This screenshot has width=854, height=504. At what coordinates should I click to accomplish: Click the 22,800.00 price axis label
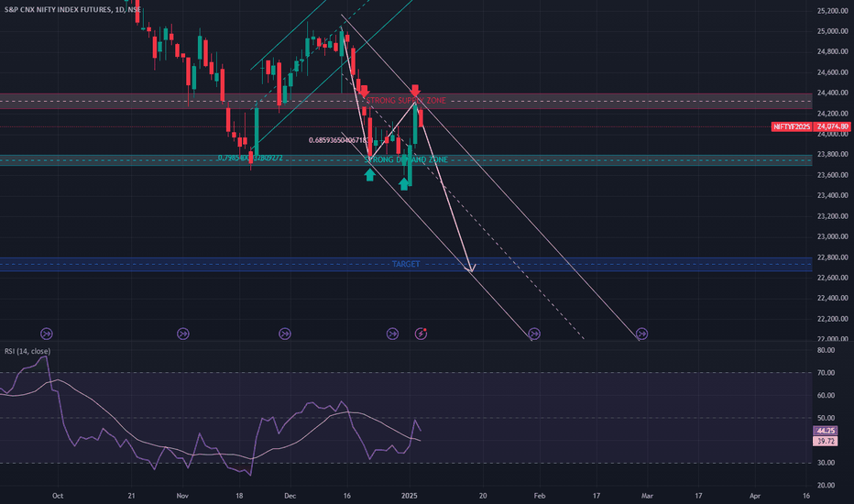coord(832,257)
